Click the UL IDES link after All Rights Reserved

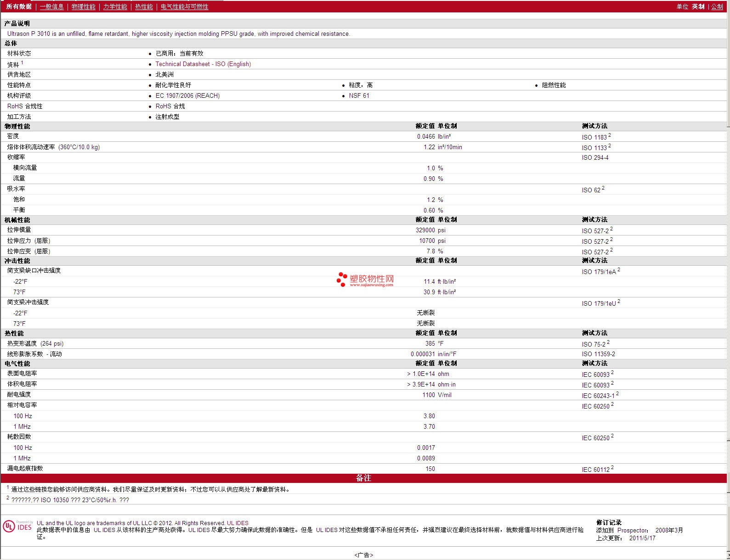[238, 523]
